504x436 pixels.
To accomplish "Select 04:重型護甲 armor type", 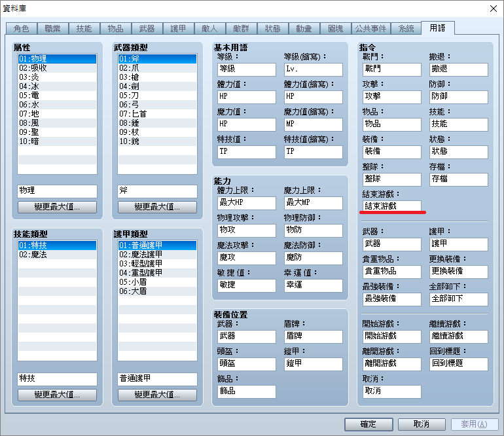I will (158, 273).
